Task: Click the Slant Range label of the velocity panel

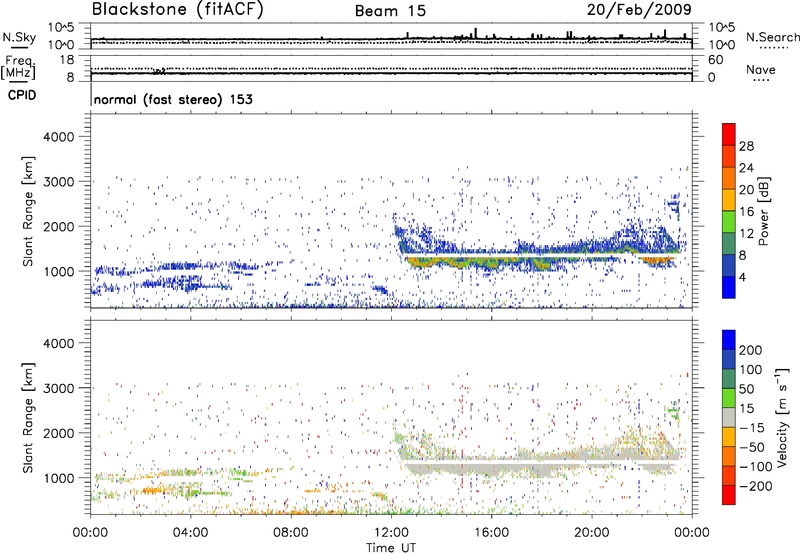Action: pos(28,417)
